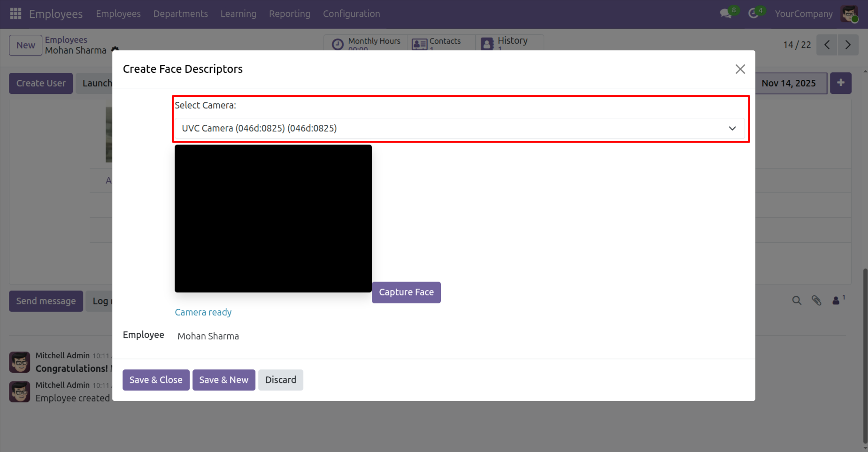The height and width of the screenshot is (452, 868).
Task: Open the Employees menu
Action: coord(118,14)
